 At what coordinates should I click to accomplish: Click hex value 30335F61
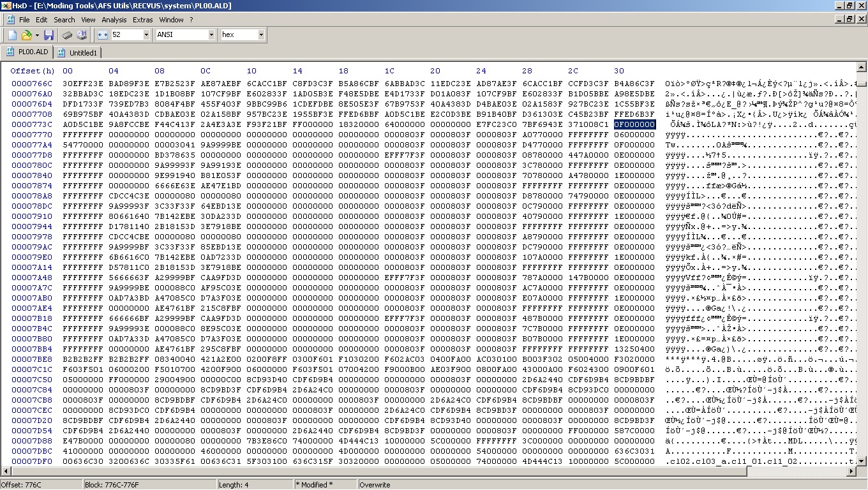pos(175,461)
